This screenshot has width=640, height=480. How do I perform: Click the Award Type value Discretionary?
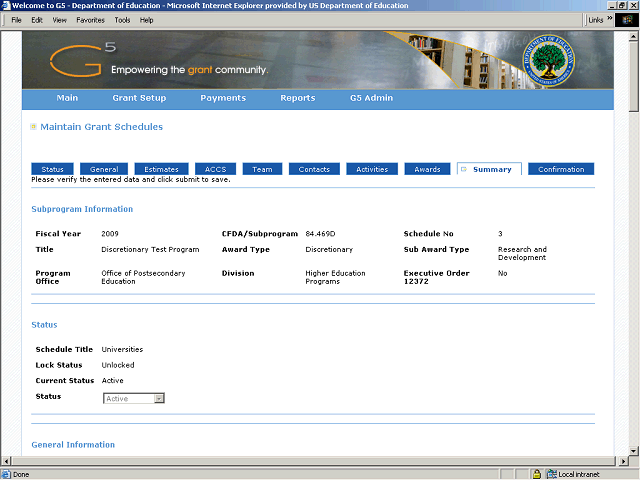click(329, 249)
